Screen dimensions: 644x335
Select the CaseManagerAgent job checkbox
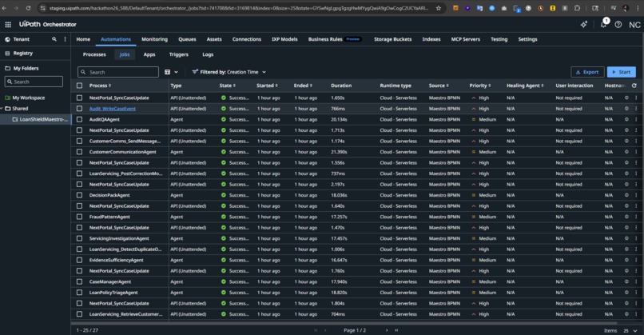coord(79,281)
